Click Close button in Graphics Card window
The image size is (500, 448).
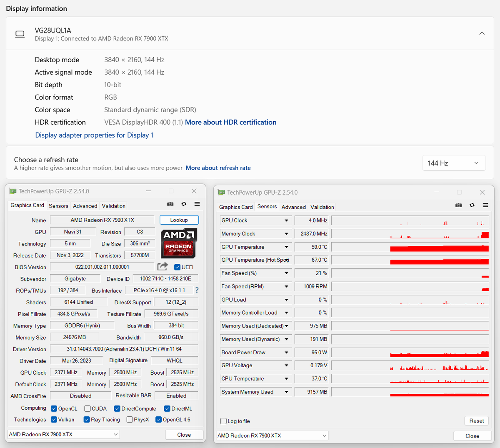click(x=184, y=435)
